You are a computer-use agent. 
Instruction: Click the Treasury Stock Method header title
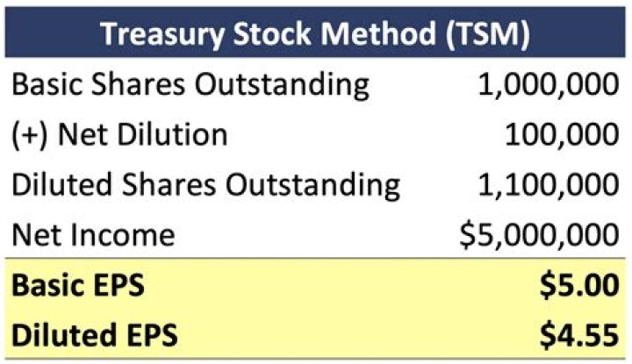pos(314,32)
